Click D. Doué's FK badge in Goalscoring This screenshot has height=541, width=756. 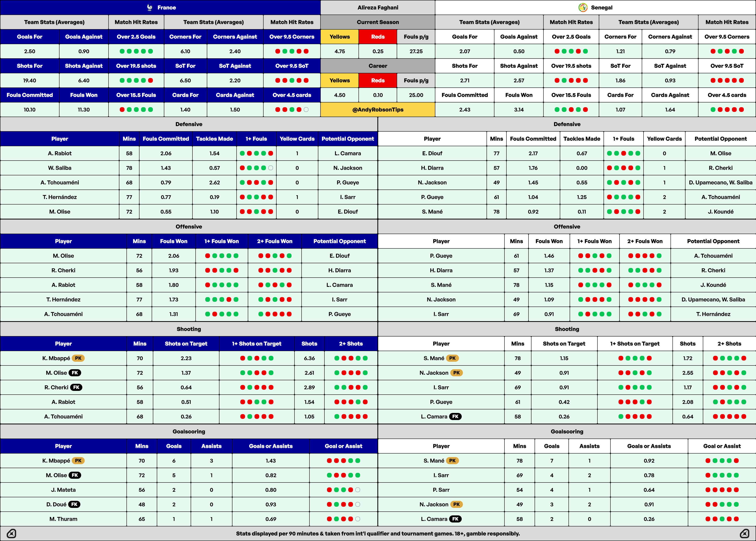pyautogui.click(x=74, y=504)
